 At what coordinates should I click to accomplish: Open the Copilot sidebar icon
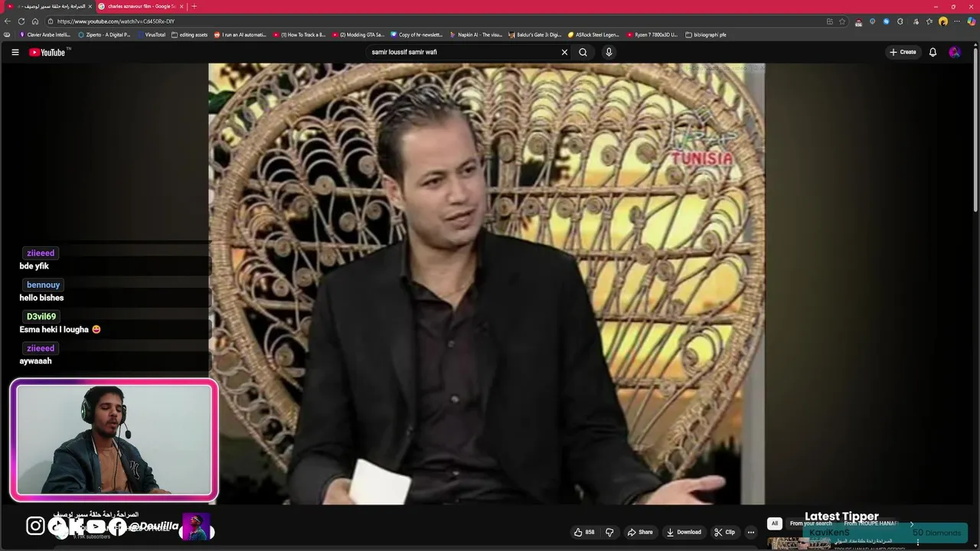pos(972,21)
